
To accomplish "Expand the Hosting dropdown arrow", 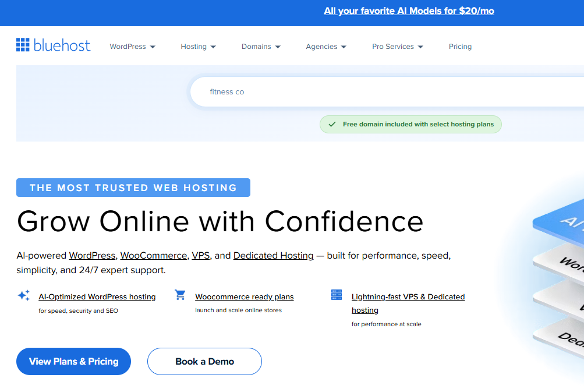I will [214, 47].
